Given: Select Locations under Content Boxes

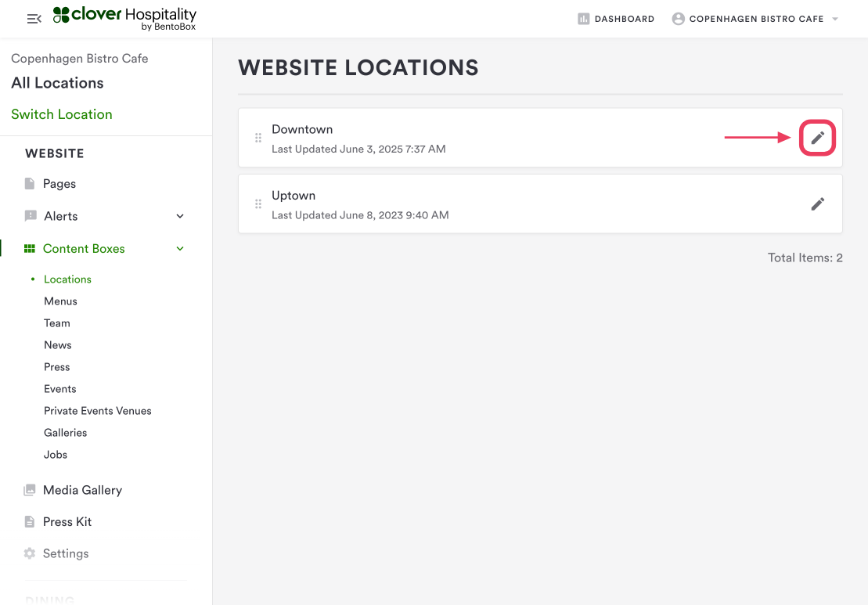Looking at the screenshot, I should click(x=67, y=279).
